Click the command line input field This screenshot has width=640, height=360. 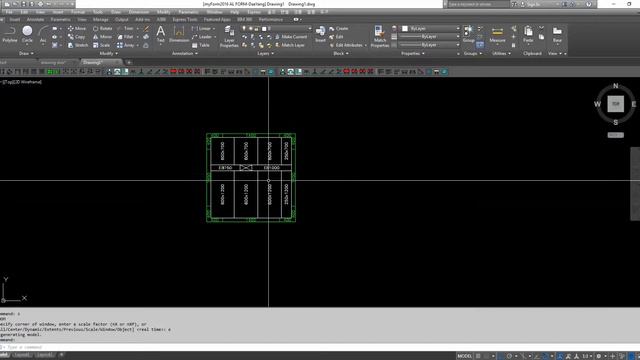(320, 347)
